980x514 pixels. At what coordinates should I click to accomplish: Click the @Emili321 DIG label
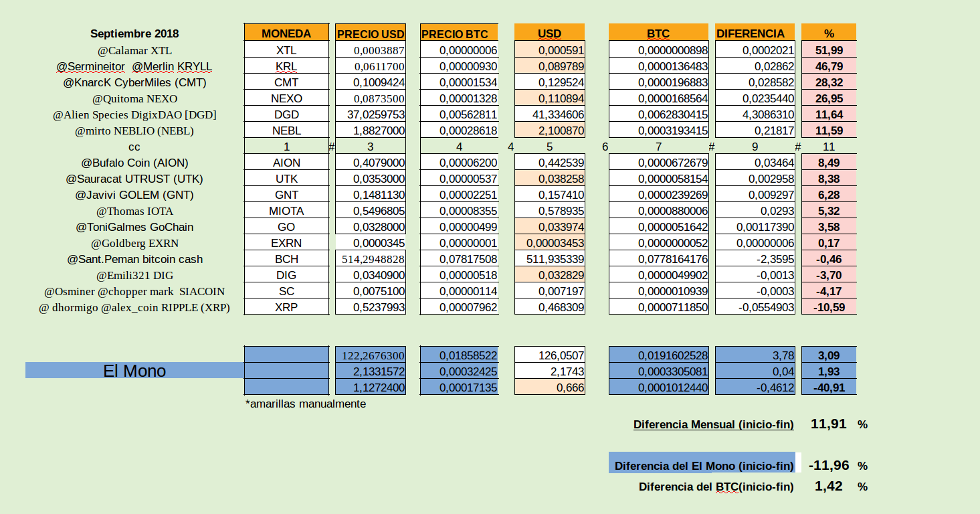(x=134, y=275)
